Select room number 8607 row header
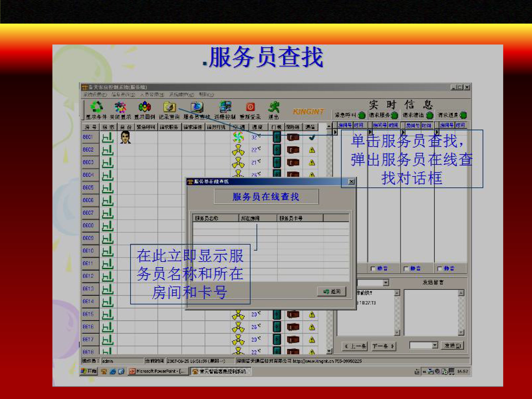 tap(90, 213)
